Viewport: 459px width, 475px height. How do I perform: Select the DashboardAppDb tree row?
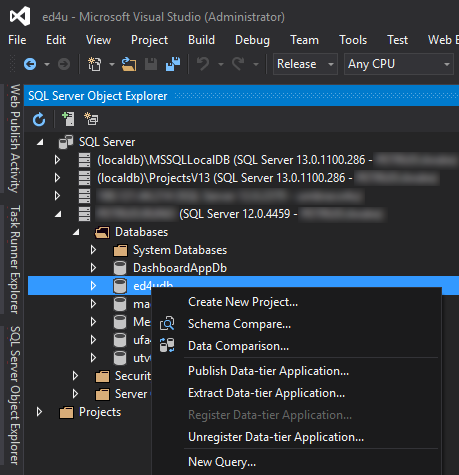243,268
